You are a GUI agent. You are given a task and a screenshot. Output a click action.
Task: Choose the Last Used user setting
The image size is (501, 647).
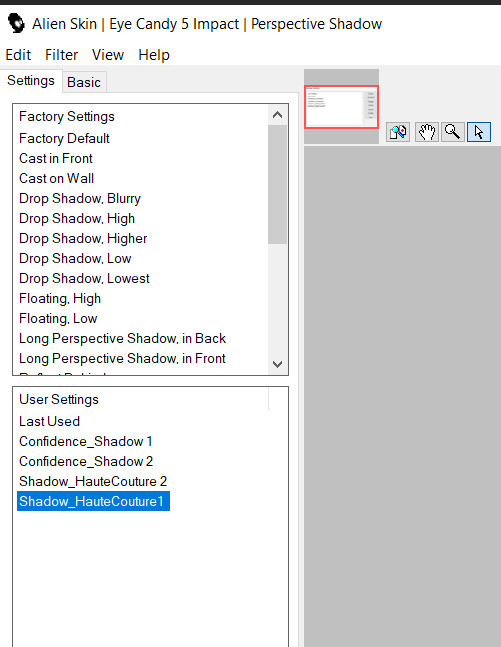pos(50,421)
